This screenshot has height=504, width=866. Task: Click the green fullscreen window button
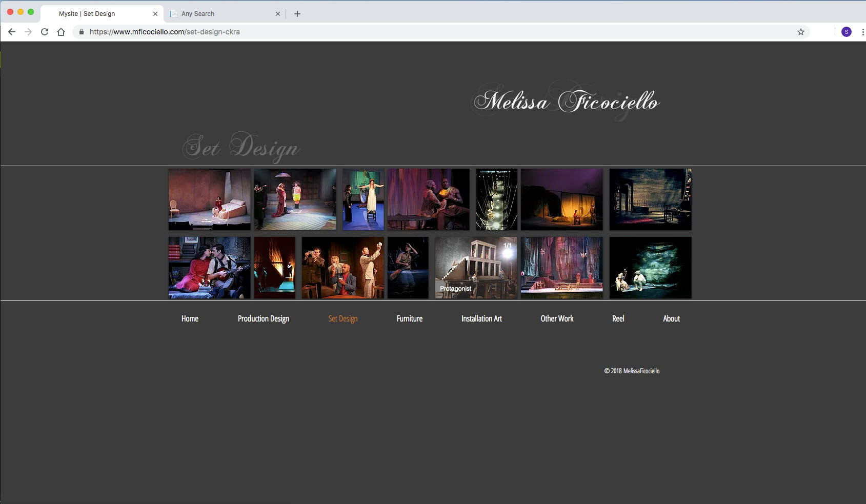point(31,12)
